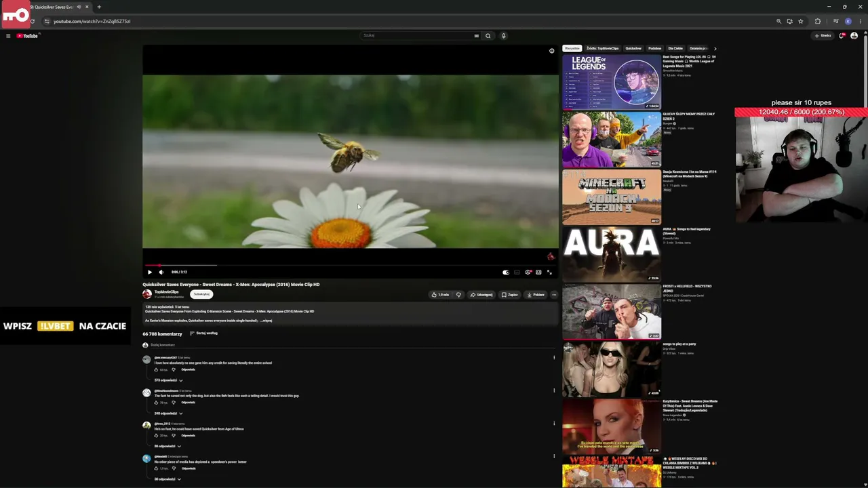Like the comment about the dog and fish
The width and height of the screenshot is (868, 488).
pyautogui.click(x=156, y=403)
